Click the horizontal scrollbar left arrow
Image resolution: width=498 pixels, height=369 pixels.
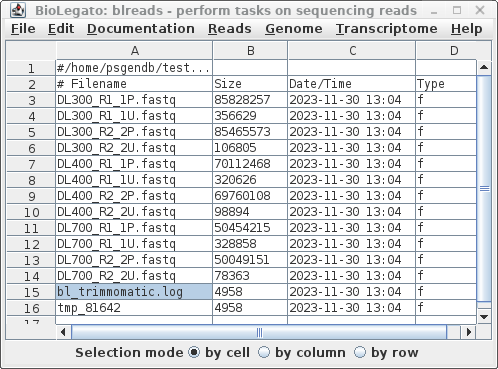click(63, 332)
